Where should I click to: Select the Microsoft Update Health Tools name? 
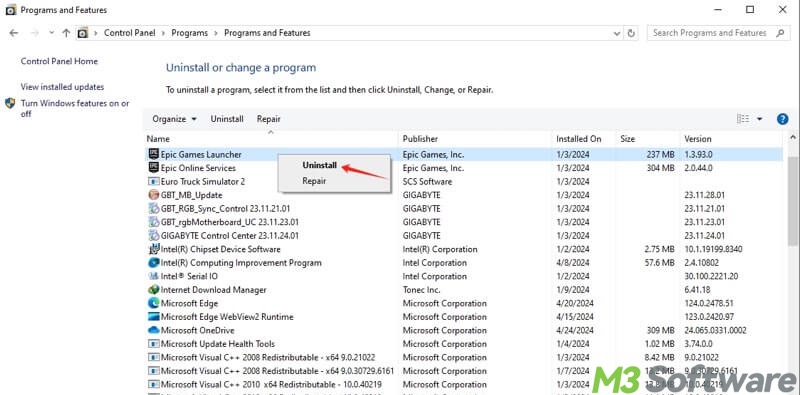click(217, 343)
